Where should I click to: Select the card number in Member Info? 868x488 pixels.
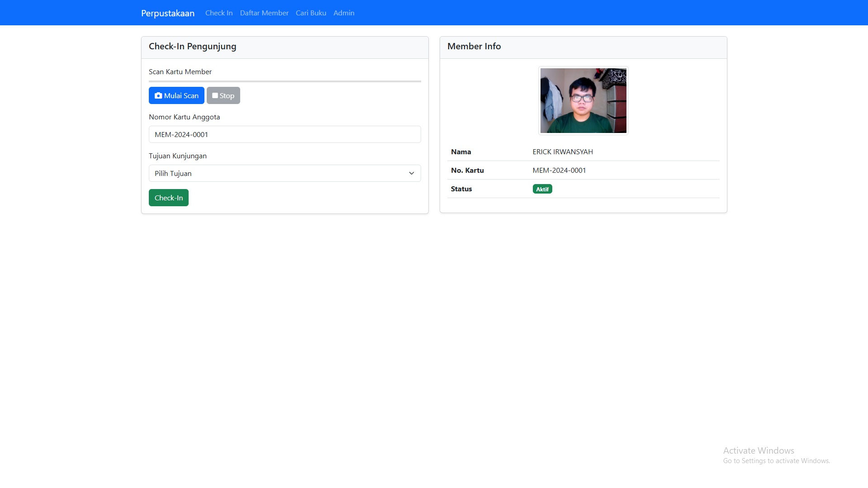559,171
